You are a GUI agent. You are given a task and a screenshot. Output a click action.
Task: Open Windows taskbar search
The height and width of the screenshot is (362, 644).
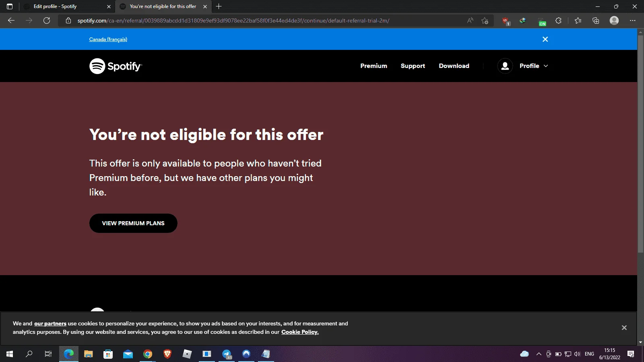pyautogui.click(x=29, y=354)
